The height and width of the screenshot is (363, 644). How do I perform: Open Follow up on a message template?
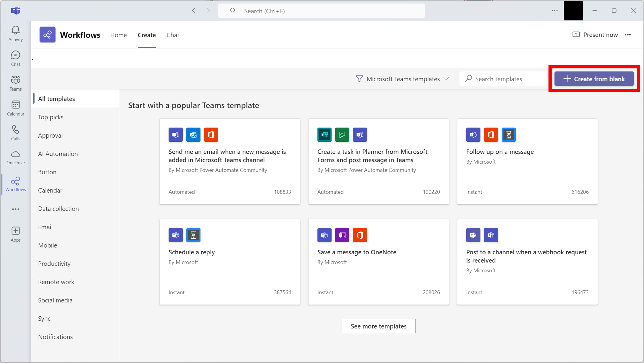point(527,161)
